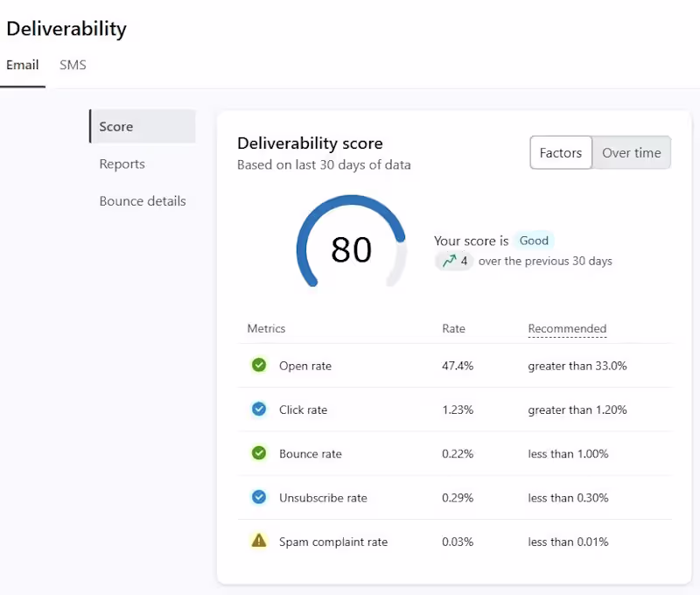The image size is (700, 595).
Task: Go to Bounce details section
Action: (x=143, y=201)
